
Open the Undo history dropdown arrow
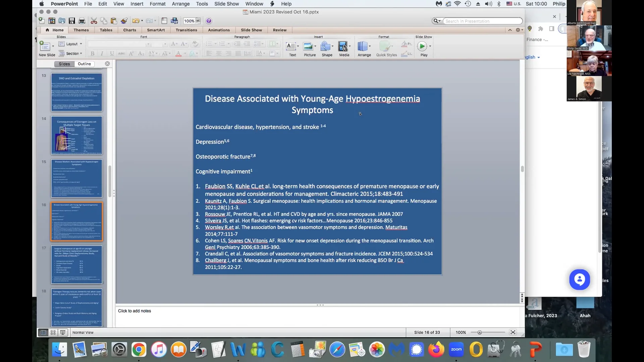[142, 21]
